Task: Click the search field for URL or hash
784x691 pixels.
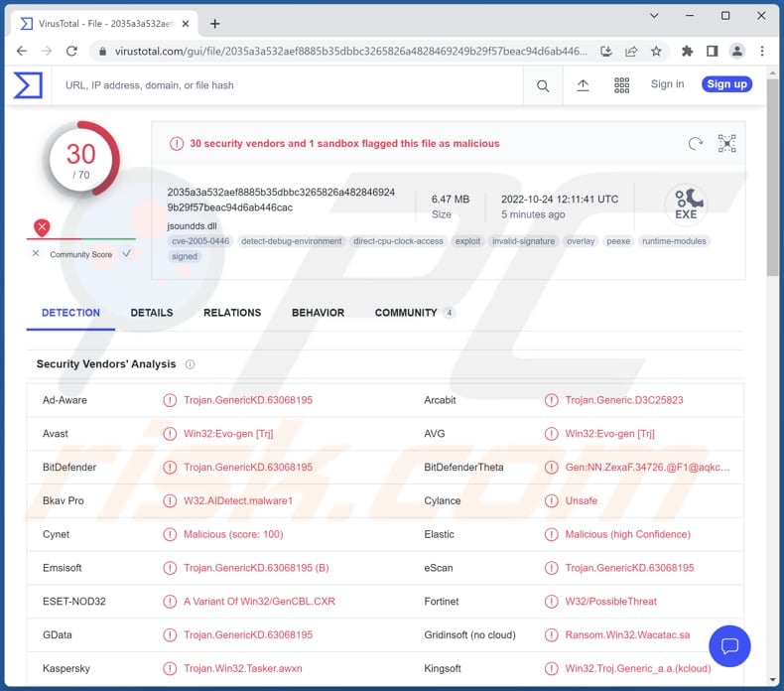Action: coord(288,85)
